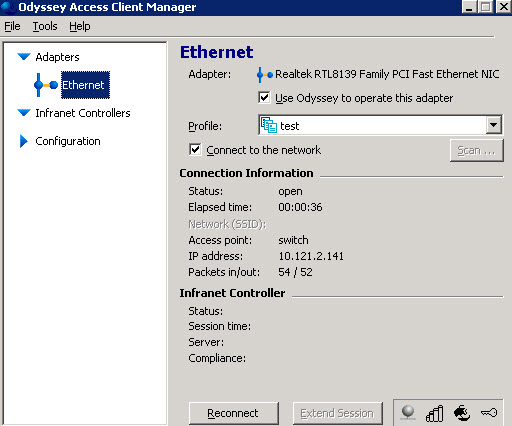Open the Tools menu
This screenshot has height=426, width=512.
(x=45, y=26)
